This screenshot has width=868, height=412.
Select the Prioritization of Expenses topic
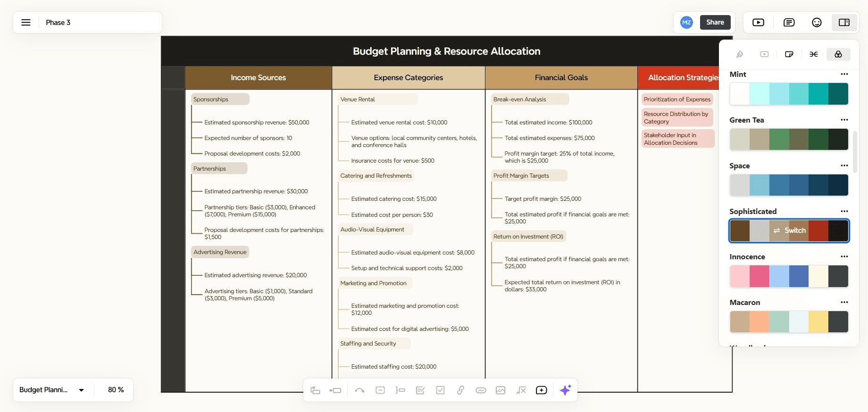677,99
